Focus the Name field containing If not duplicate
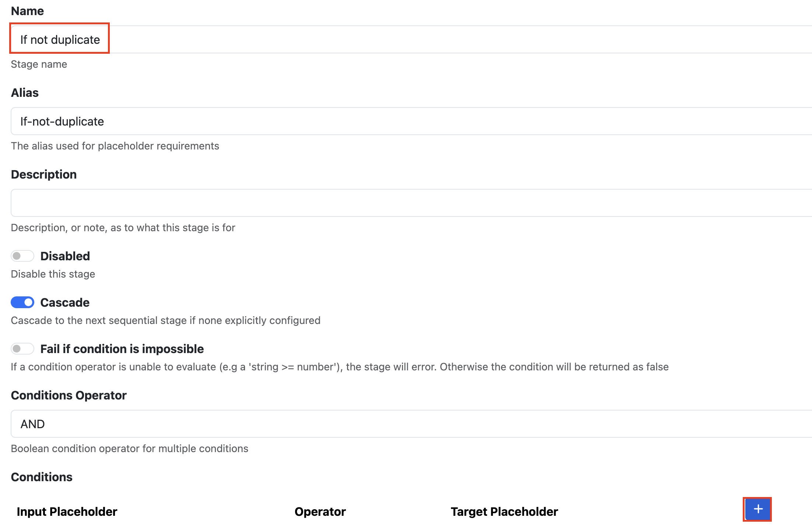 [412, 39]
